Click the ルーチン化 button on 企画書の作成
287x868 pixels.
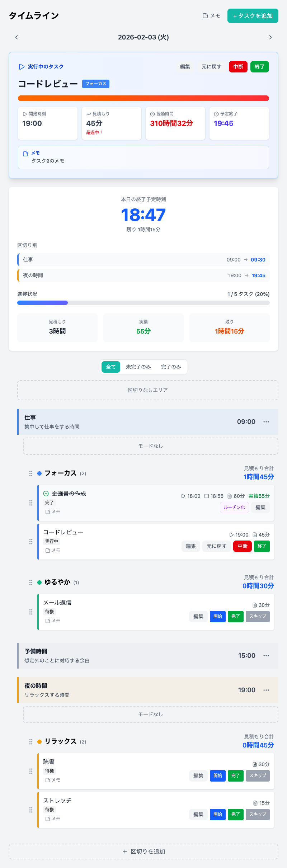pos(234,508)
